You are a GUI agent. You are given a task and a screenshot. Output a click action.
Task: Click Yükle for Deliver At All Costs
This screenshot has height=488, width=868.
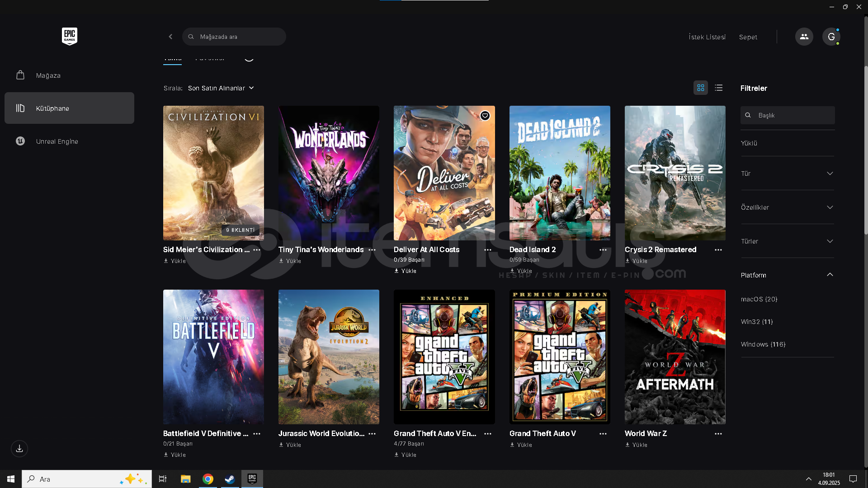[406, 271]
